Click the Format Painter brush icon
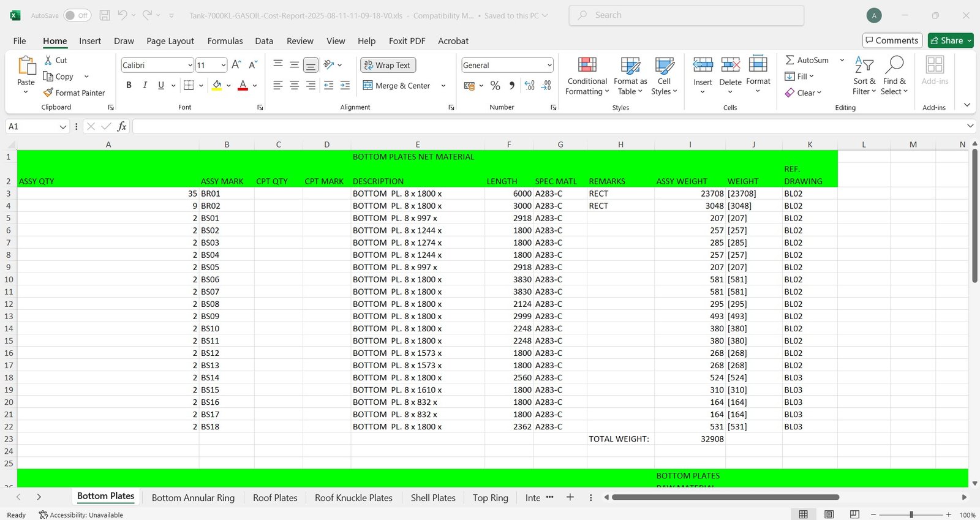980x520 pixels. point(48,92)
